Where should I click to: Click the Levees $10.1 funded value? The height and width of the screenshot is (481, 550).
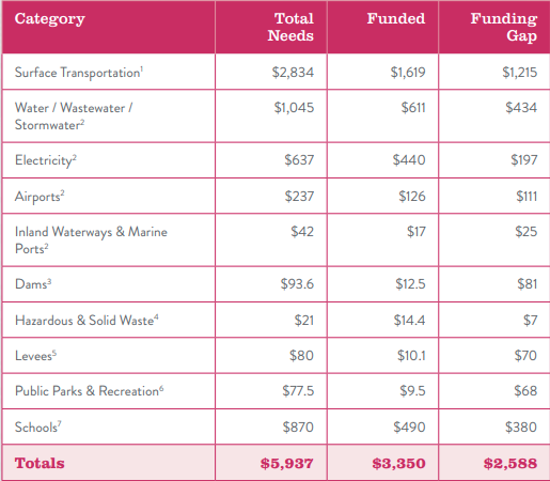[x=411, y=356]
